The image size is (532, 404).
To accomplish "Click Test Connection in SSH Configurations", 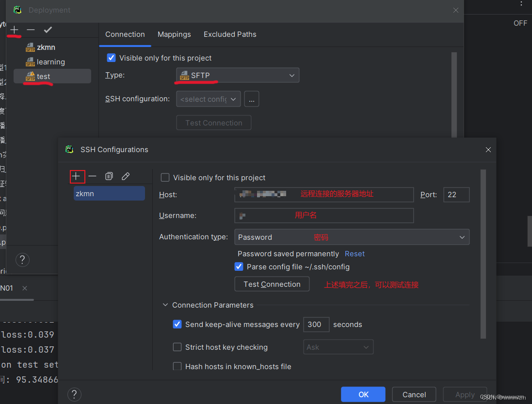I will click(x=272, y=284).
